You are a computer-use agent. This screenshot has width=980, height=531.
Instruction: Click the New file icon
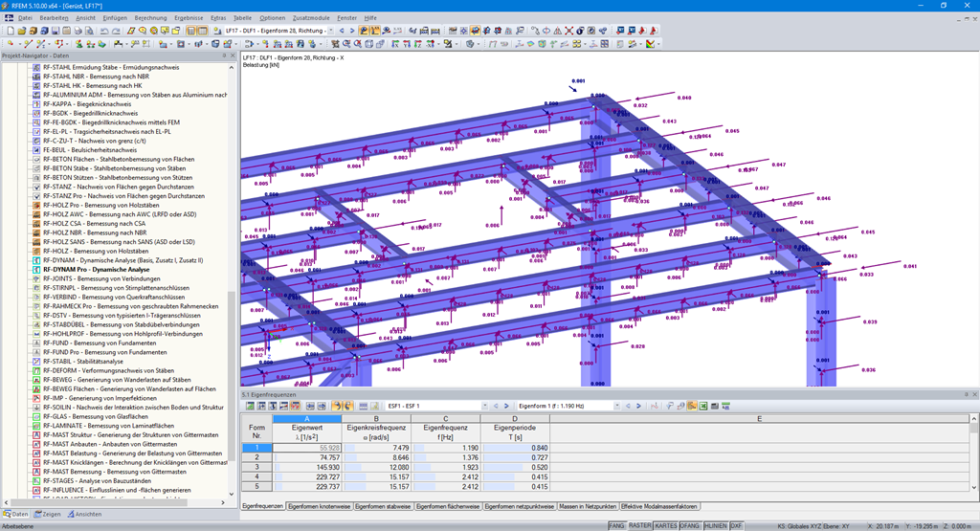click(x=11, y=30)
